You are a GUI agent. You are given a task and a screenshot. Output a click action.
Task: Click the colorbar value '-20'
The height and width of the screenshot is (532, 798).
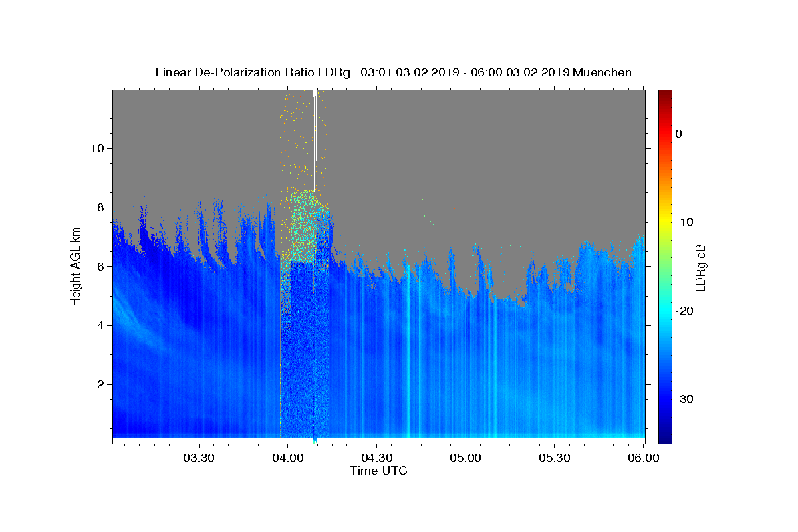[x=684, y=311]
